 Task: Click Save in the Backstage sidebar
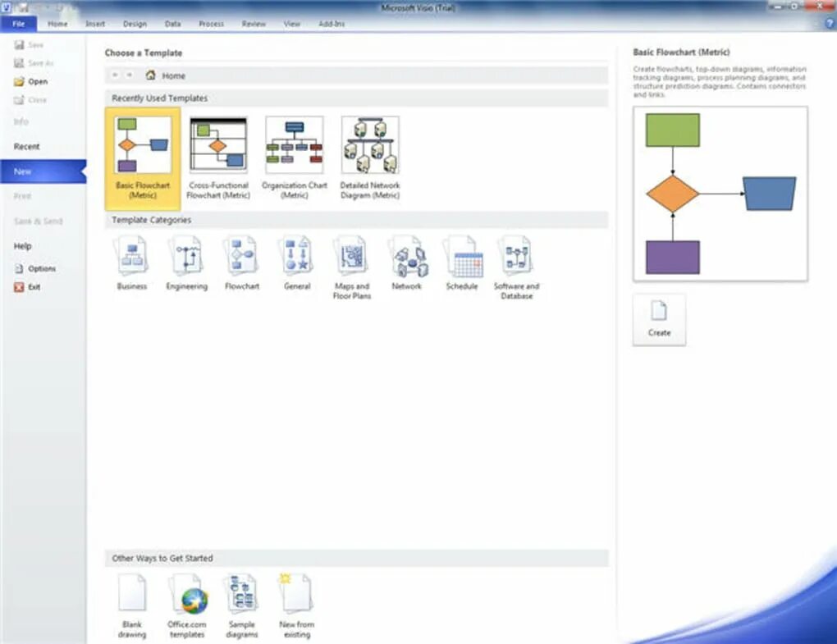coord(29,45)
